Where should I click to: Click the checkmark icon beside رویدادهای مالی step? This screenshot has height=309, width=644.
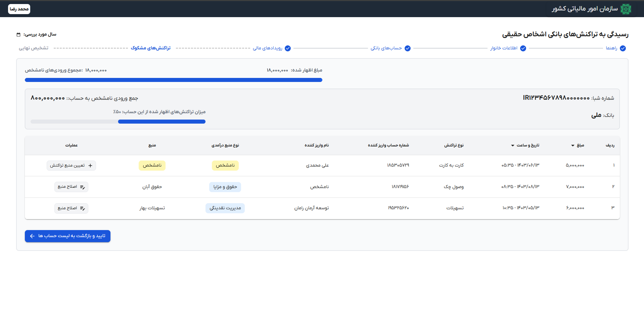coord(288,48)
